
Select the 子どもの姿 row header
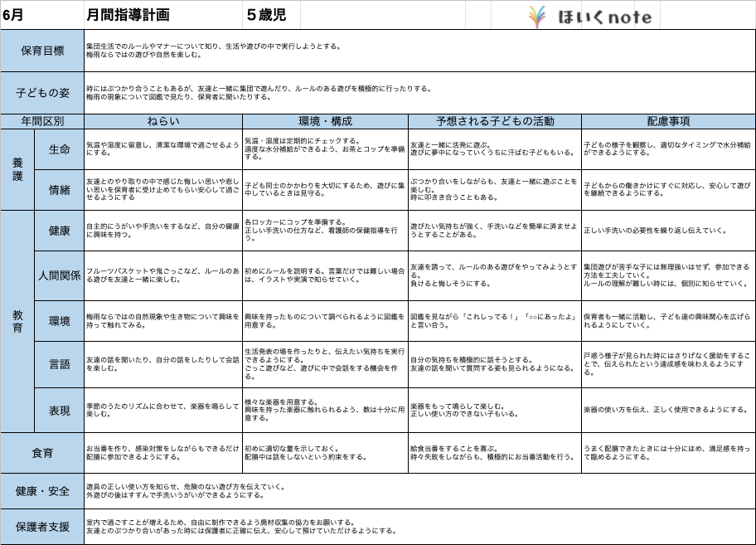(41, 94)
